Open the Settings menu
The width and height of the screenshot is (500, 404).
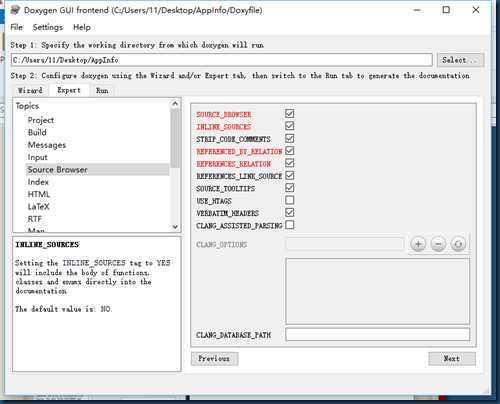(x=48, y=27)
